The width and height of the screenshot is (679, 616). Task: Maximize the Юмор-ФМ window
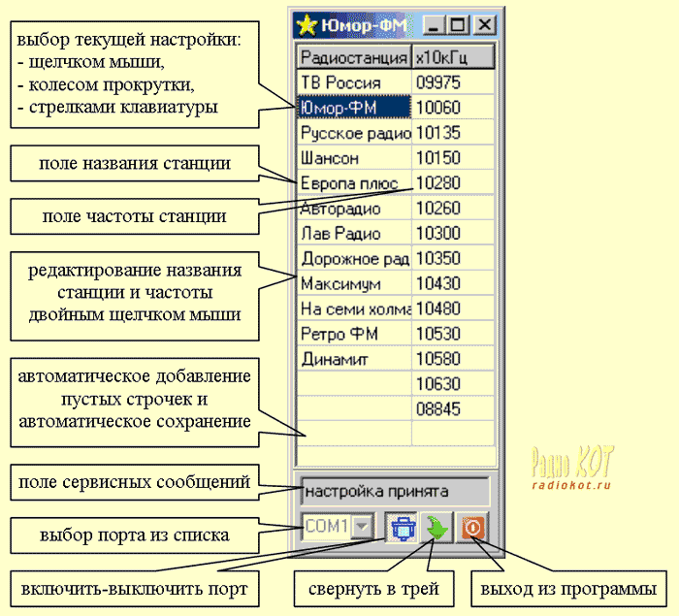[458, 25]
